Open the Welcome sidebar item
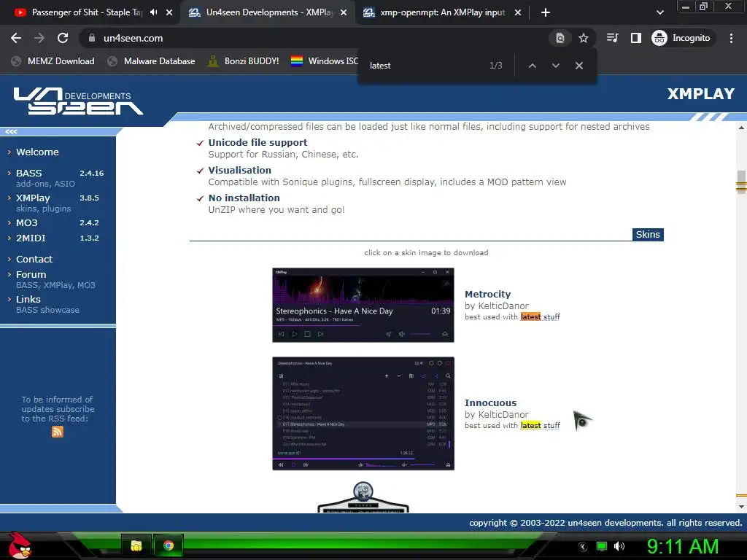 click(x=37, y=152)
